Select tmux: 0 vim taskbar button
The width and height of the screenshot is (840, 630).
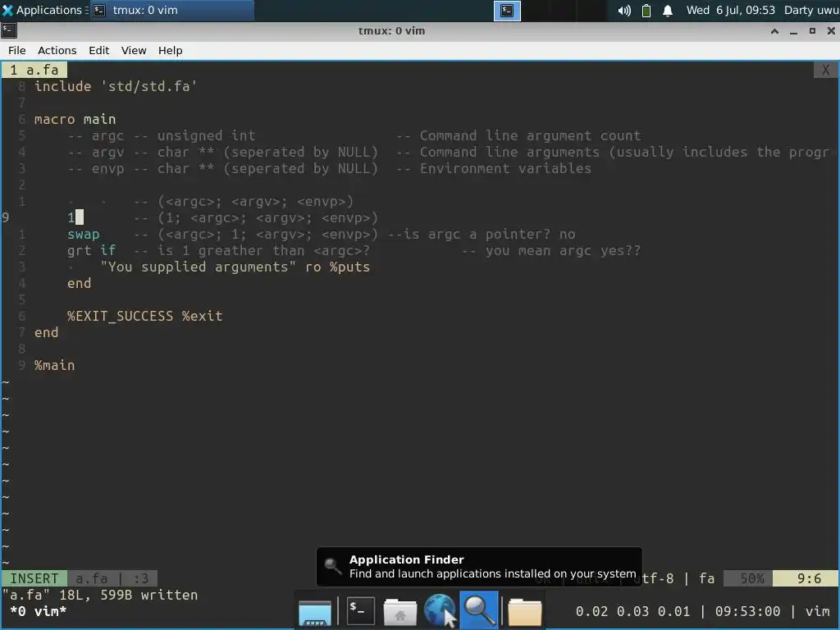[x=171, y=10]
